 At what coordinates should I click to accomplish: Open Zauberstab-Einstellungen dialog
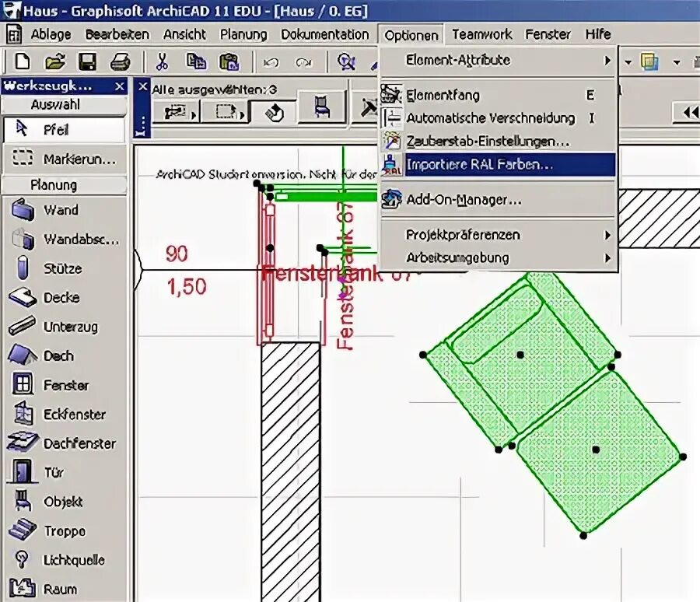pos(499,142)
